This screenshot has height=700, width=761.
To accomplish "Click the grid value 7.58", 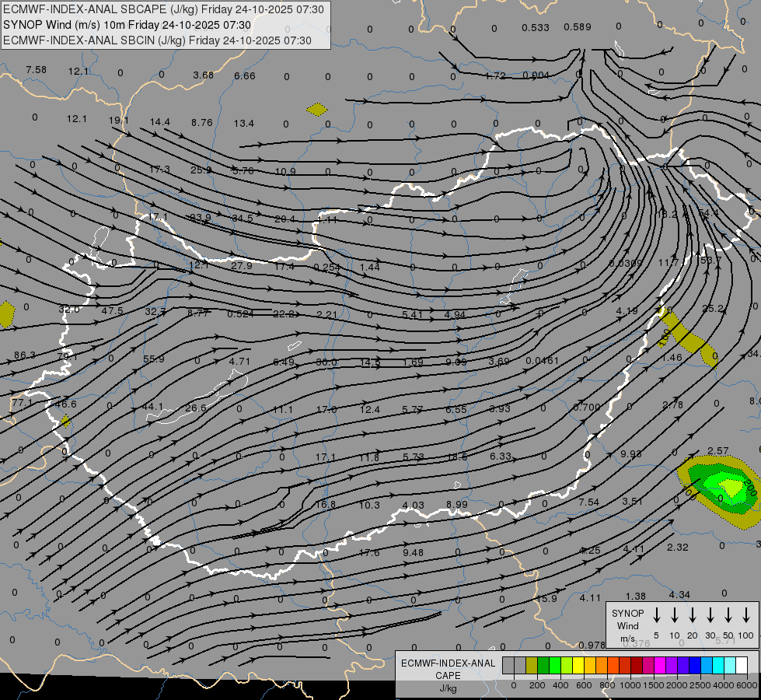I will pyautogui.click(x=37, y=70).
